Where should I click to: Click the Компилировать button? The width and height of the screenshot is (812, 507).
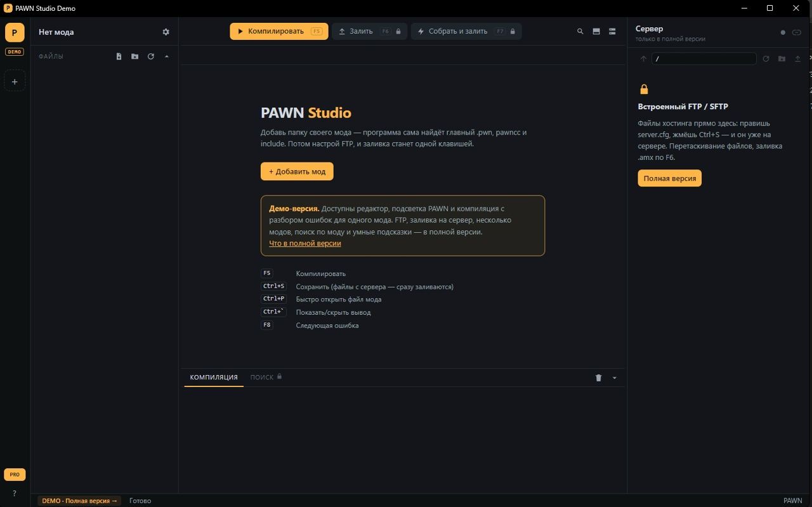pos(279,31)
